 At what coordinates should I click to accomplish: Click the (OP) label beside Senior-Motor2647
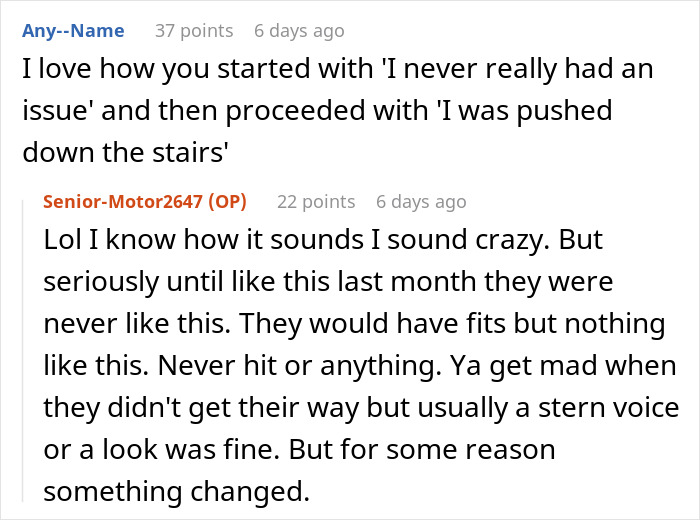point(225,201)
